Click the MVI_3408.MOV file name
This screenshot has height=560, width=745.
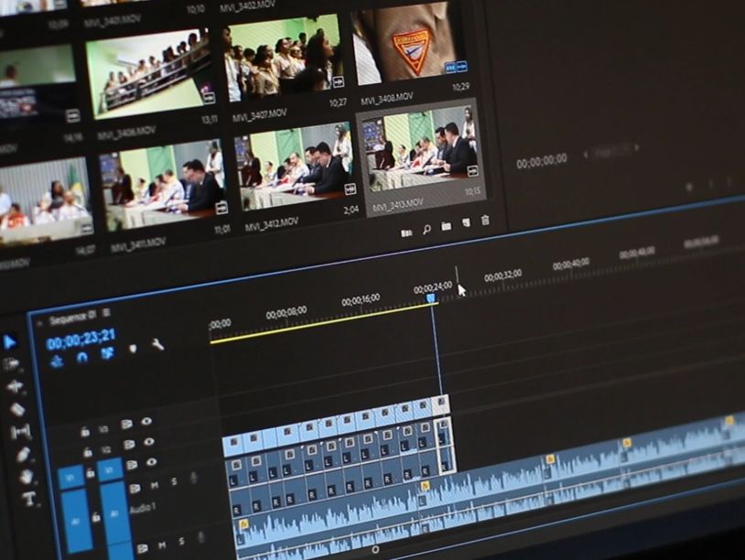[387, 99]
